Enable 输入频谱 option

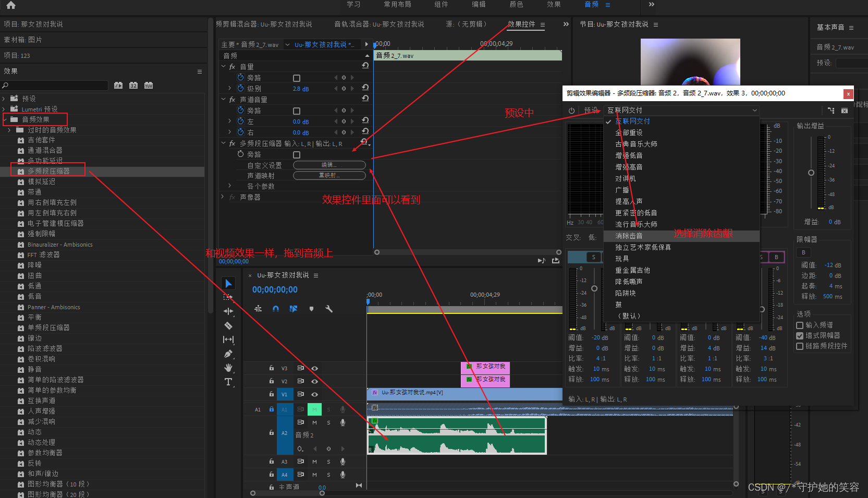pyautogui.click(x=800, y=325)
